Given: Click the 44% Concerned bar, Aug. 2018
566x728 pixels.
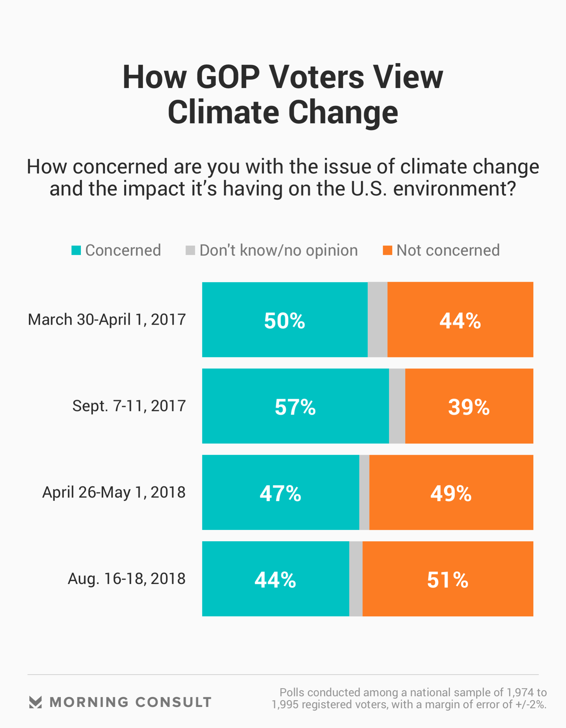Looking at the screenshot, I should tap(275, 579).
